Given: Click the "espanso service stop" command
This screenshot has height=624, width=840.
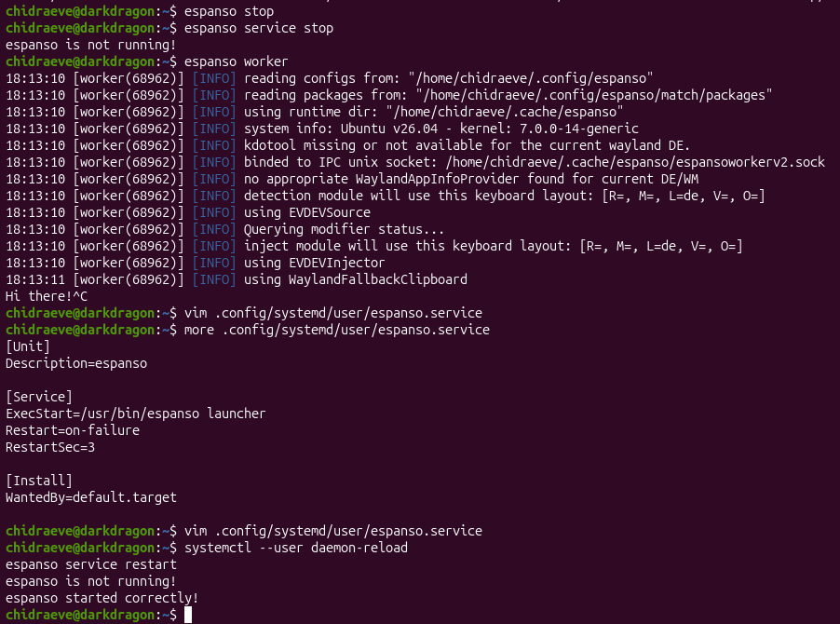Looking at the screenshot, I should point(259,28).
